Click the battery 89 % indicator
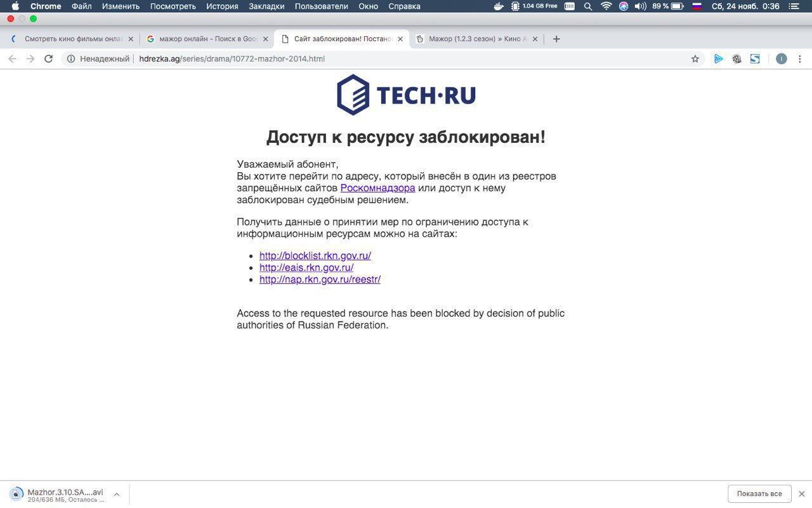This screenshot has height=508, width=812. click(x=668, y=6)
